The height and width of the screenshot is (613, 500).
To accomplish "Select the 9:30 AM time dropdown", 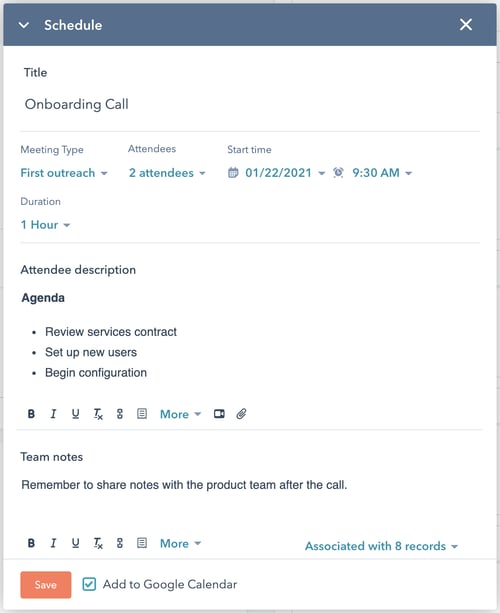I will (373, 173).
